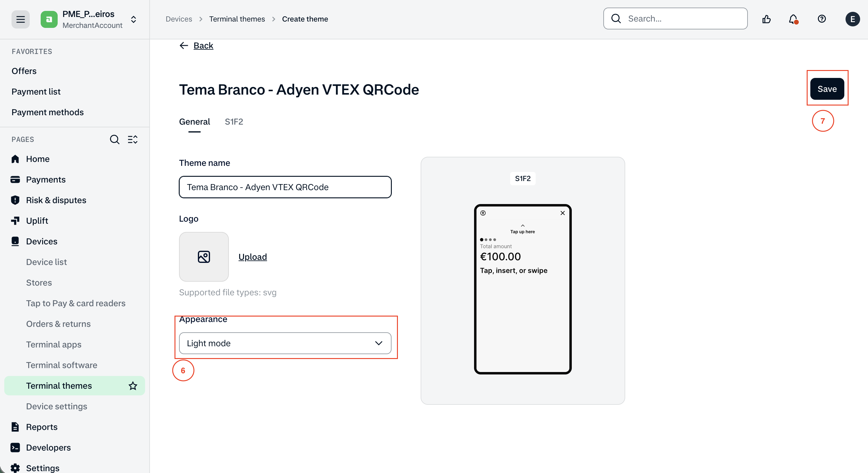The height and width of the screenshot is (473, 868).
Task: Expand the merchant account switcher arrows
Action: point(134,19)
